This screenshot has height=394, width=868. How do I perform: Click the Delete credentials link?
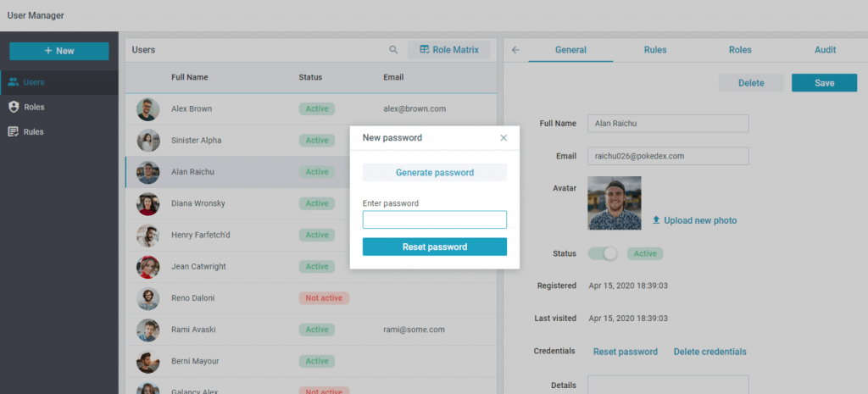[x=709, y=352]
